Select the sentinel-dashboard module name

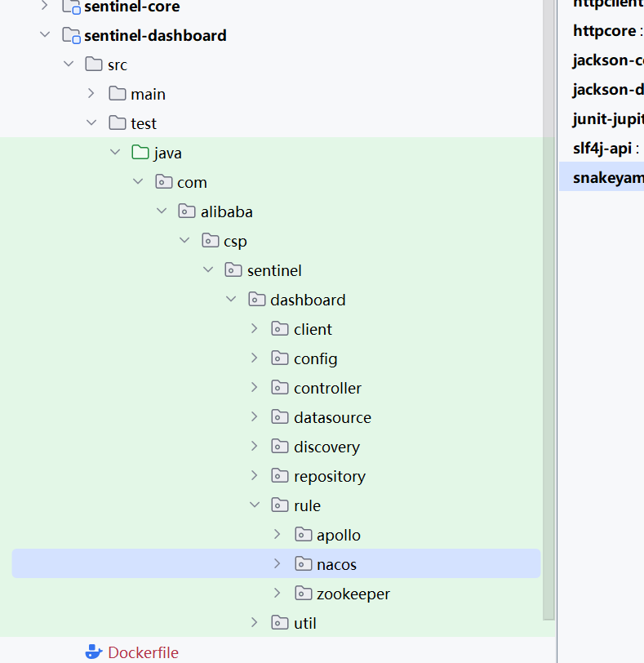click(155, 36)
